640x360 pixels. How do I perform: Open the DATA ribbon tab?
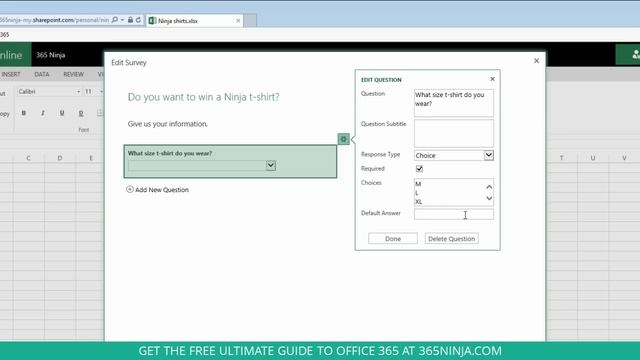42,74
